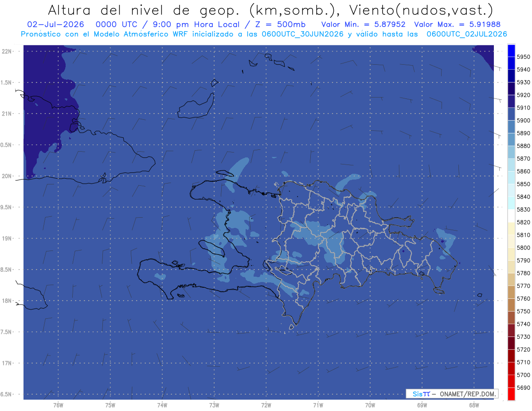Click the '5900' color scale value
Viewport: 532px width, 411px height.
[x=524, y=121]
